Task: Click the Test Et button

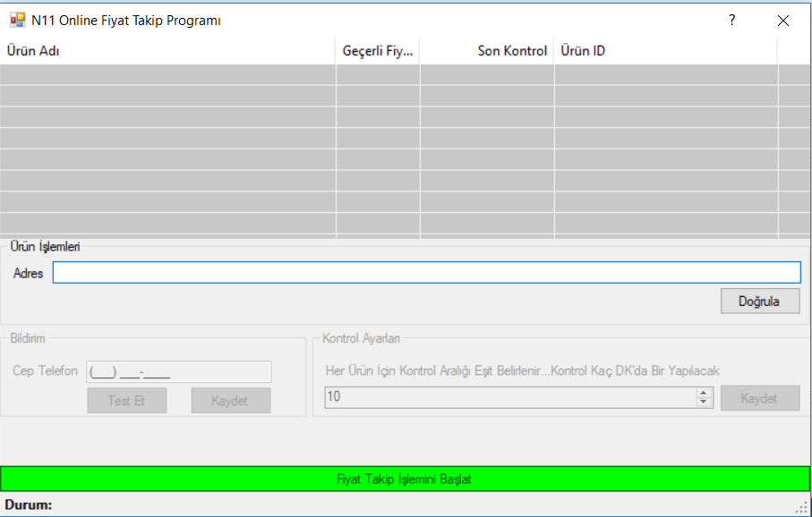Action: [x=127, y=401]
